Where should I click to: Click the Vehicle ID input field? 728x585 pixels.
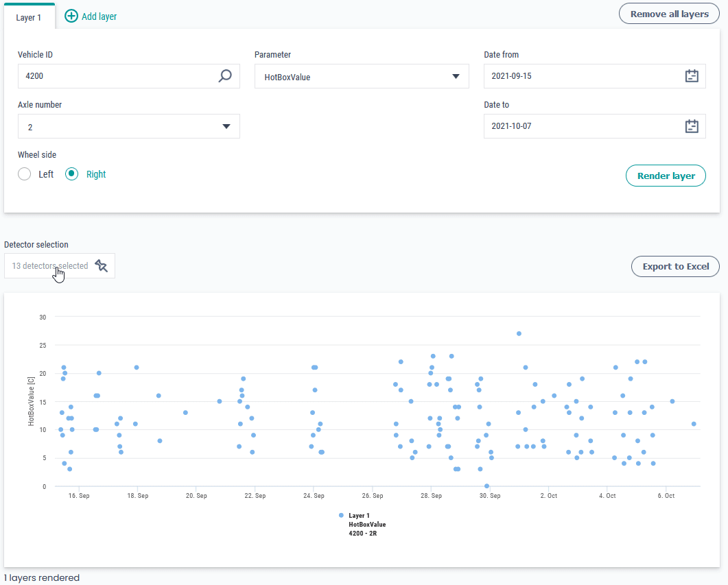pyautogui.click(x=117, y=76)
